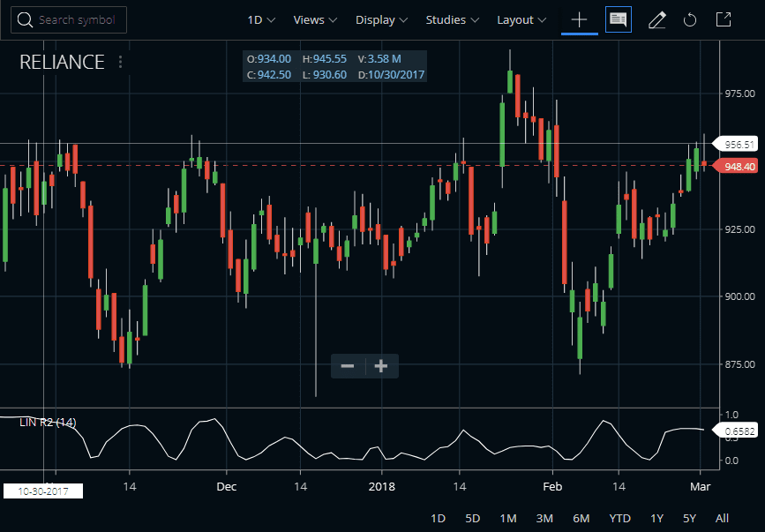765x532 pixels.
Task: Open the Studies dropdown
Action: coord(451,19)
